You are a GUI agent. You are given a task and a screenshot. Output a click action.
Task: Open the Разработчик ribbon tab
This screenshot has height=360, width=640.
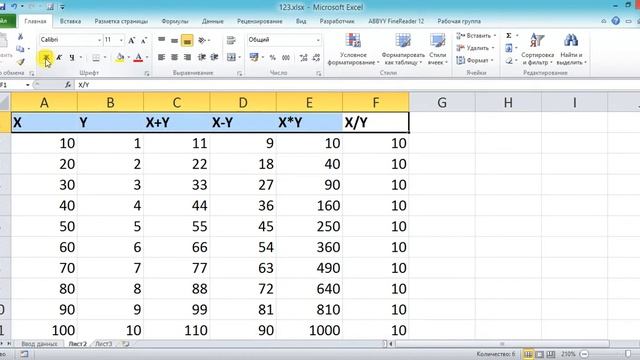coord(337,21)
